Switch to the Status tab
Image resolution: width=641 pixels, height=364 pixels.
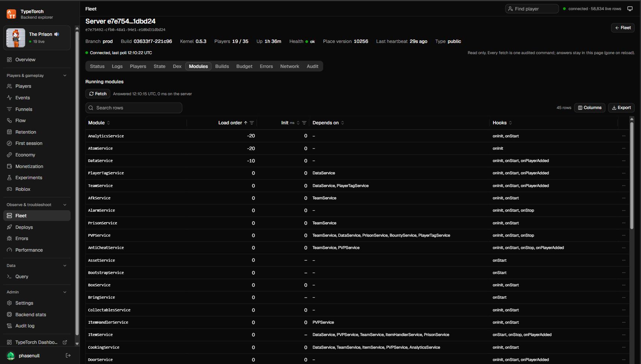coord(97,66)
